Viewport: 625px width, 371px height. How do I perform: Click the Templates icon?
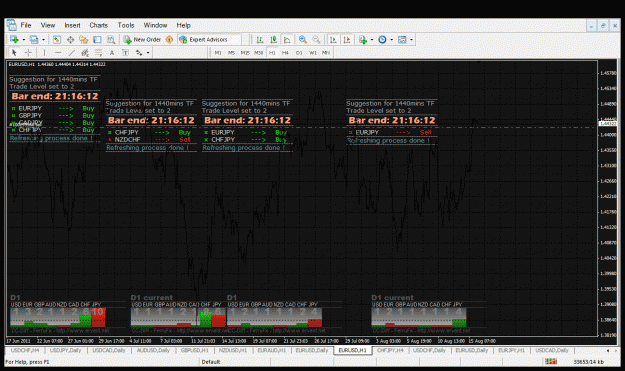click(402, 39)
